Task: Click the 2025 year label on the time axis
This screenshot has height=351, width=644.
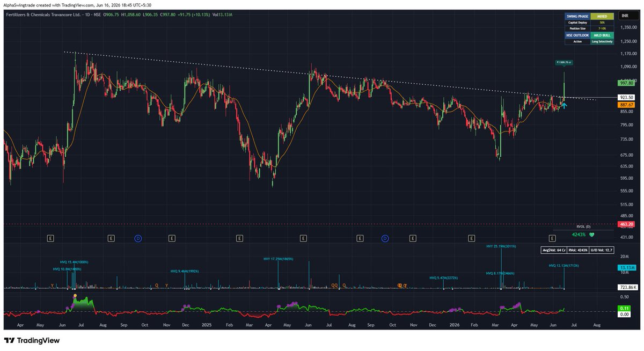Action: pos(207,325)
